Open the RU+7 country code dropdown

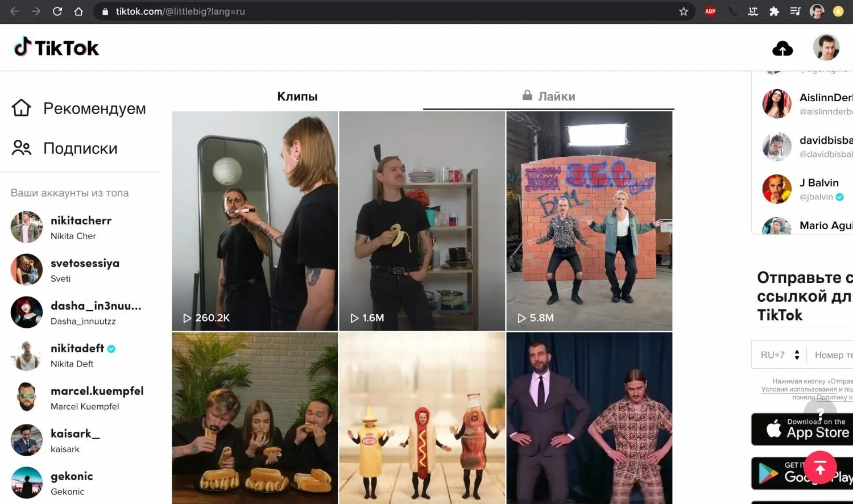[780, 355]
